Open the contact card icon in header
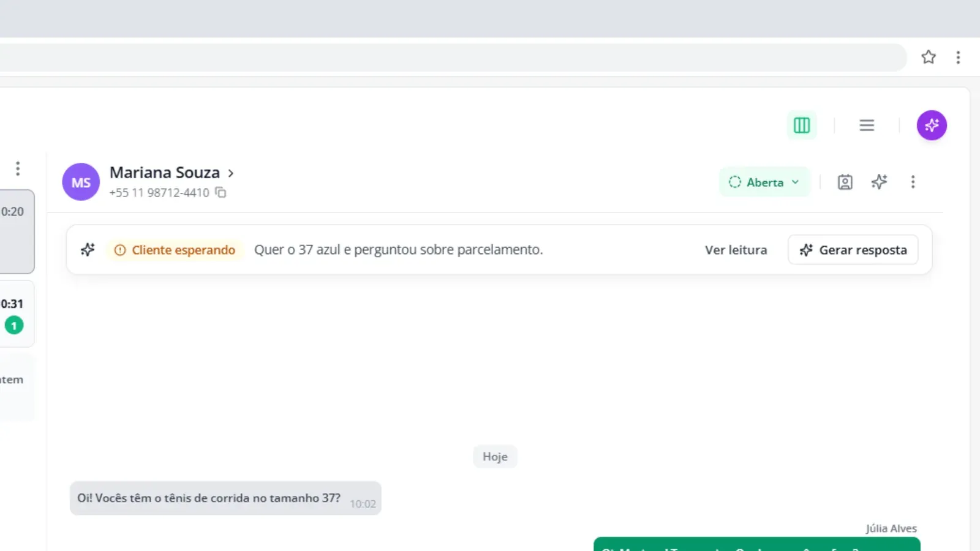The height and width of the screenshot is (551, 980). 845,182
